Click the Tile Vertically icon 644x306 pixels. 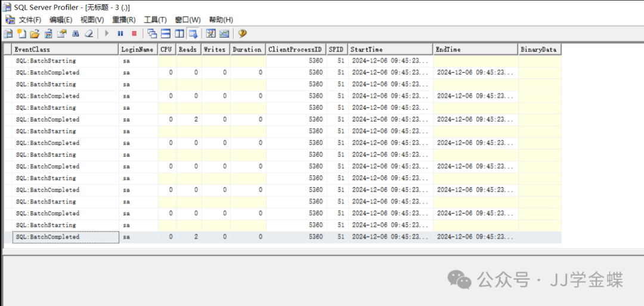coord(179,33)
